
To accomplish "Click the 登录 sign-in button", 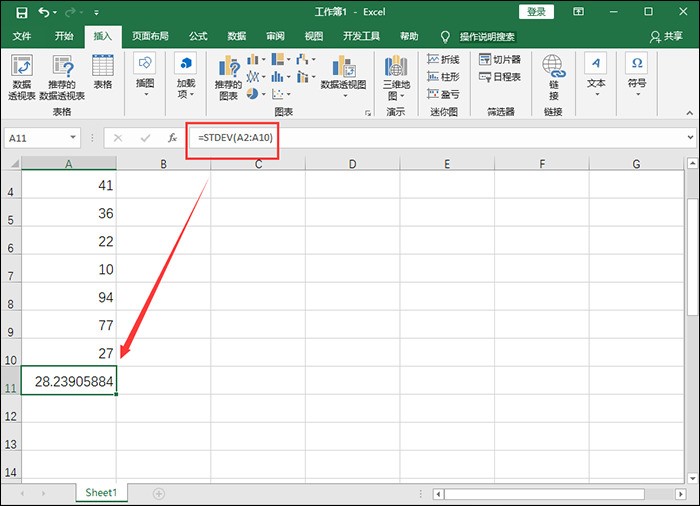I will click(536, 12).
